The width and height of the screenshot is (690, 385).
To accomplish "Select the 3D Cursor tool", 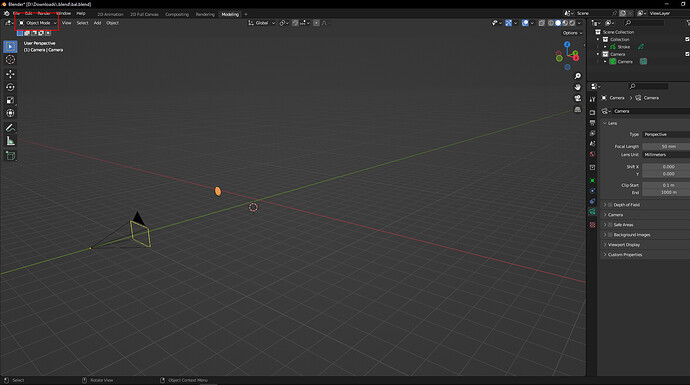I will tap(10, 60).
